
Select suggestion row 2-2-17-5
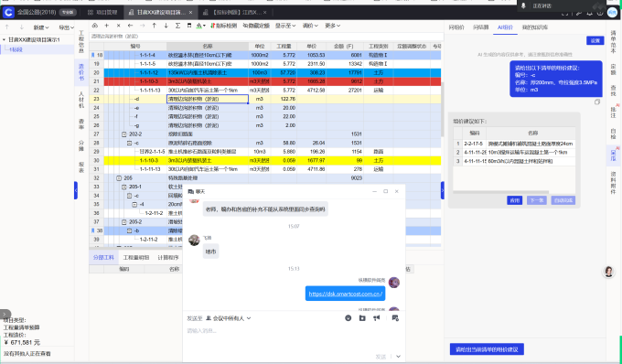tap(514, 144)
